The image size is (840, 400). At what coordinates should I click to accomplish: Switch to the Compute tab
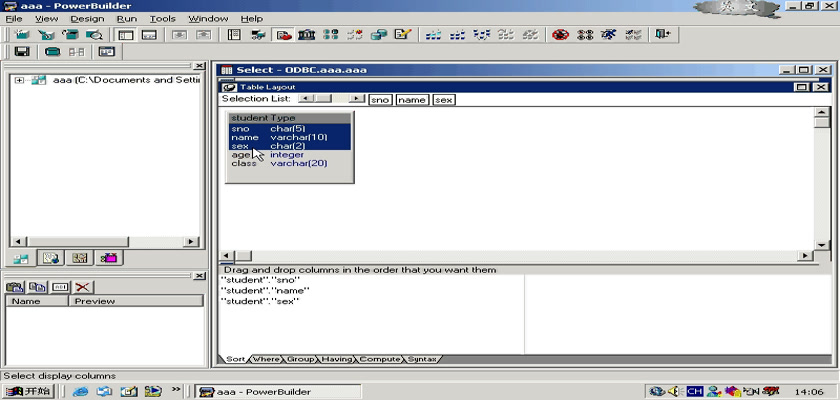(380, 359)
